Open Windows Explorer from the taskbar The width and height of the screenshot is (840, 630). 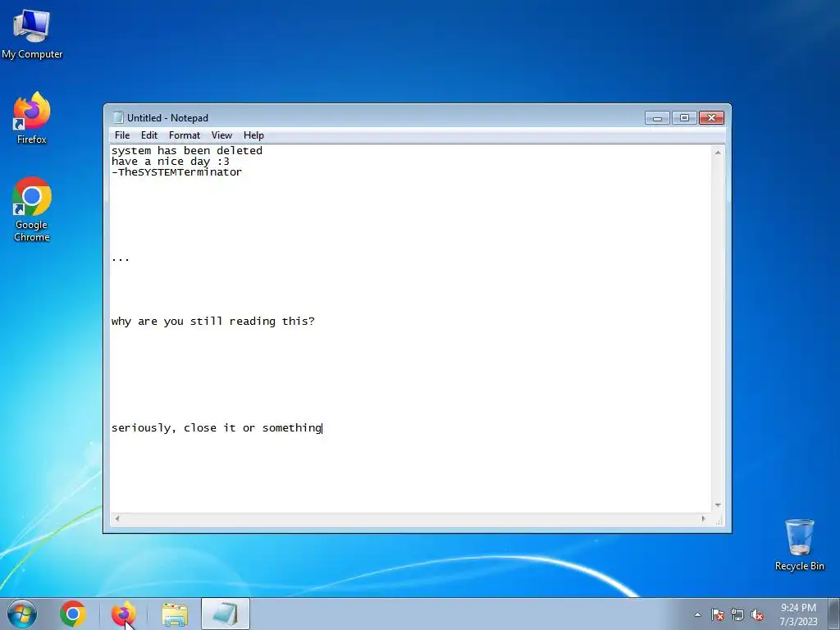pyautogui.click(x=175, y=614)
